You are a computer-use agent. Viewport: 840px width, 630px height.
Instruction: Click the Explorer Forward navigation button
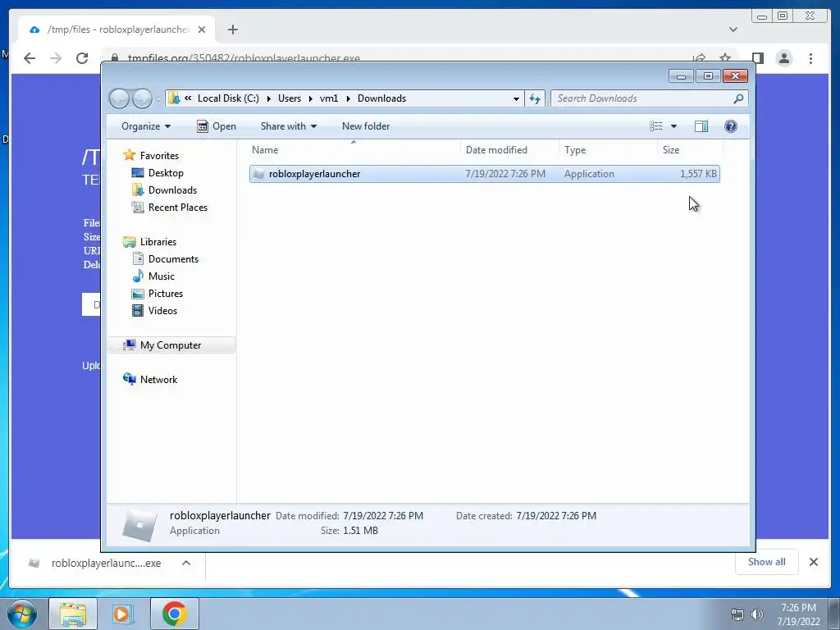click(142, 98)
